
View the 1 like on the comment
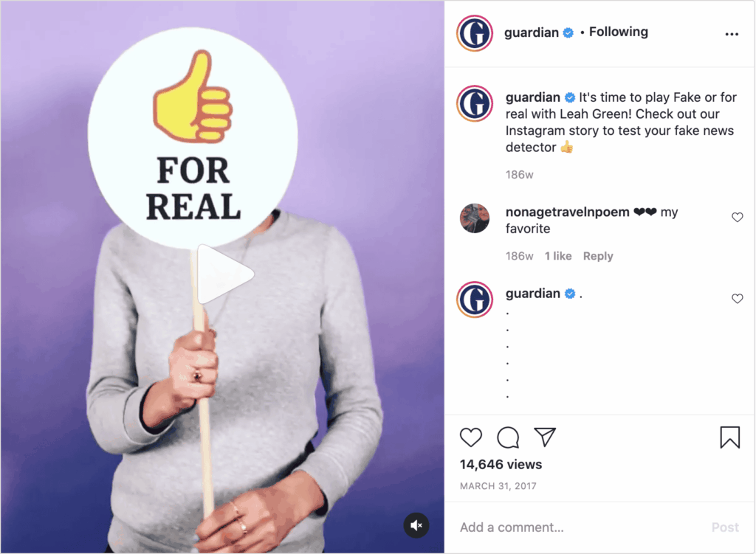pos(558,256)
